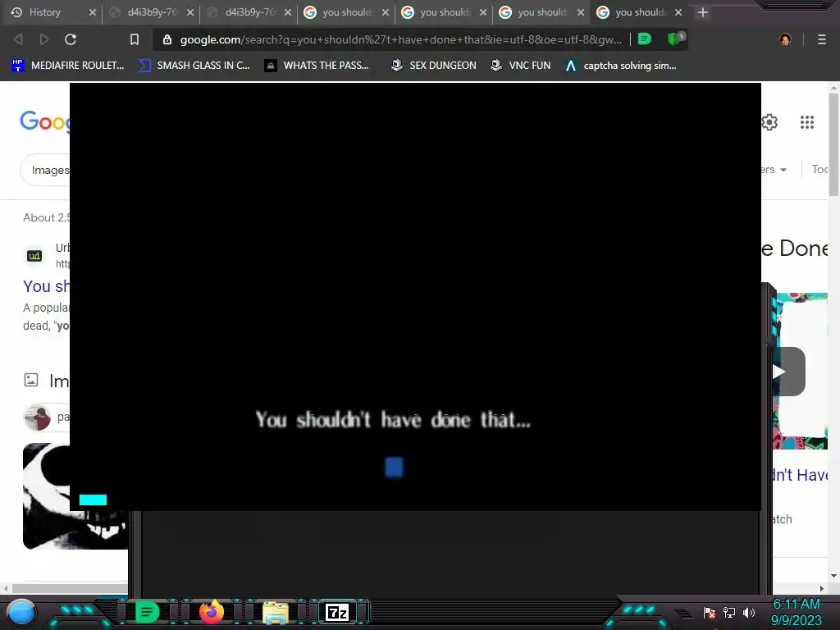This screenshot has width=840, height=630.
Task: Close the first d4i3b9y-76 tab
Action: (x=190, y=12)
